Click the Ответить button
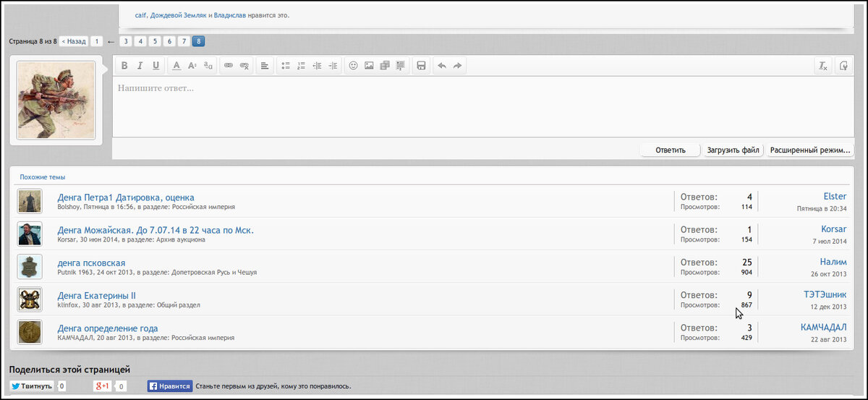 670,150
